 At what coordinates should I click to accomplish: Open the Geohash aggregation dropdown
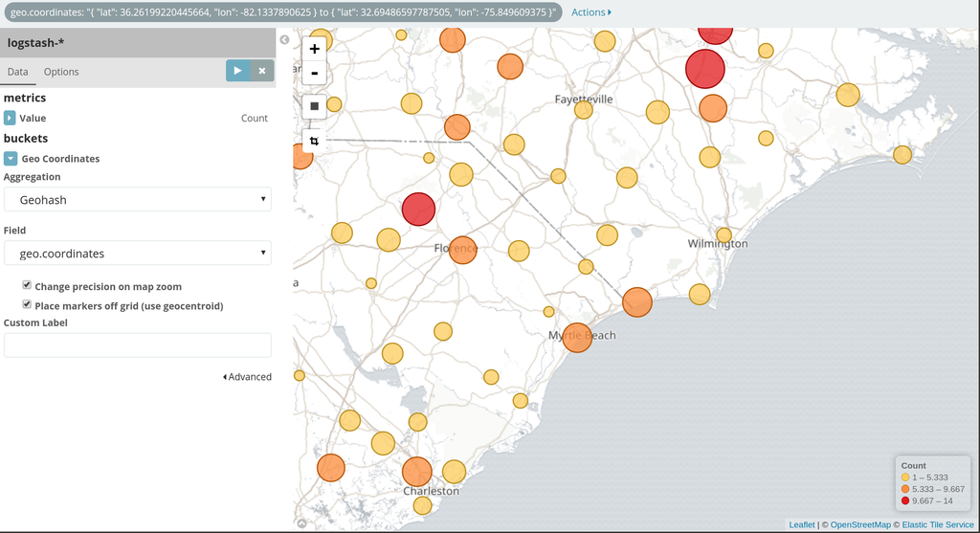point(137,199)
